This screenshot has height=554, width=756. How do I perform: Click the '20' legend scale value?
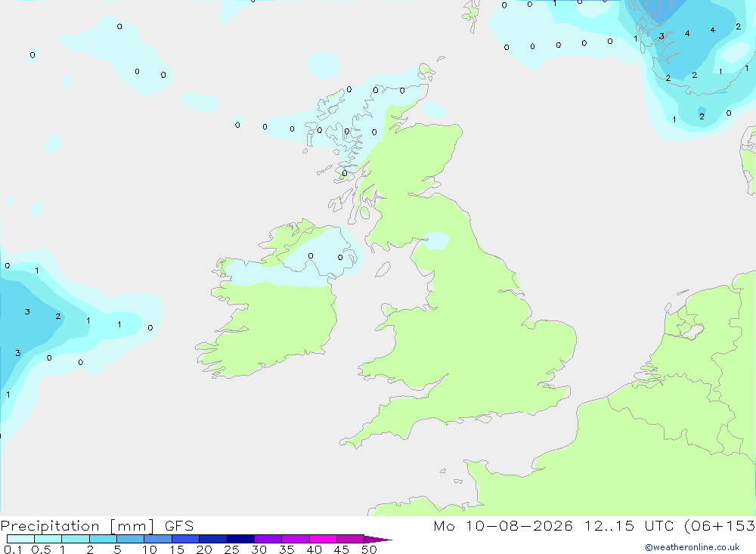click(204, 549)
